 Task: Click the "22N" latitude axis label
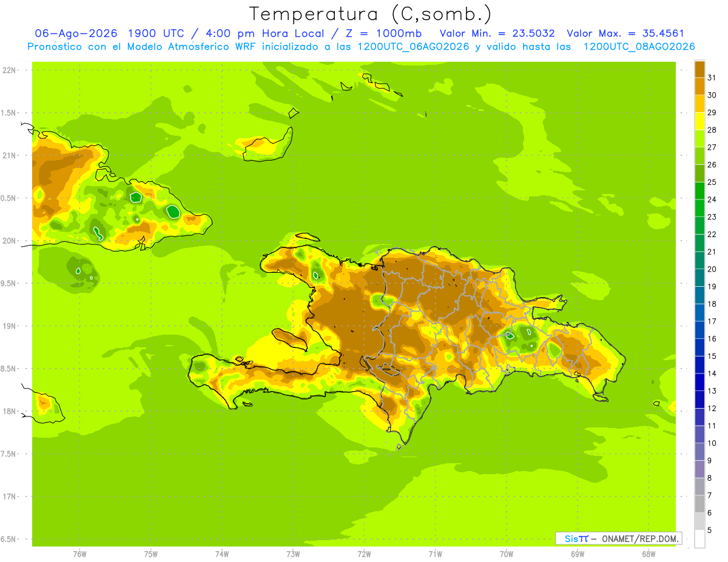[9, 70]
